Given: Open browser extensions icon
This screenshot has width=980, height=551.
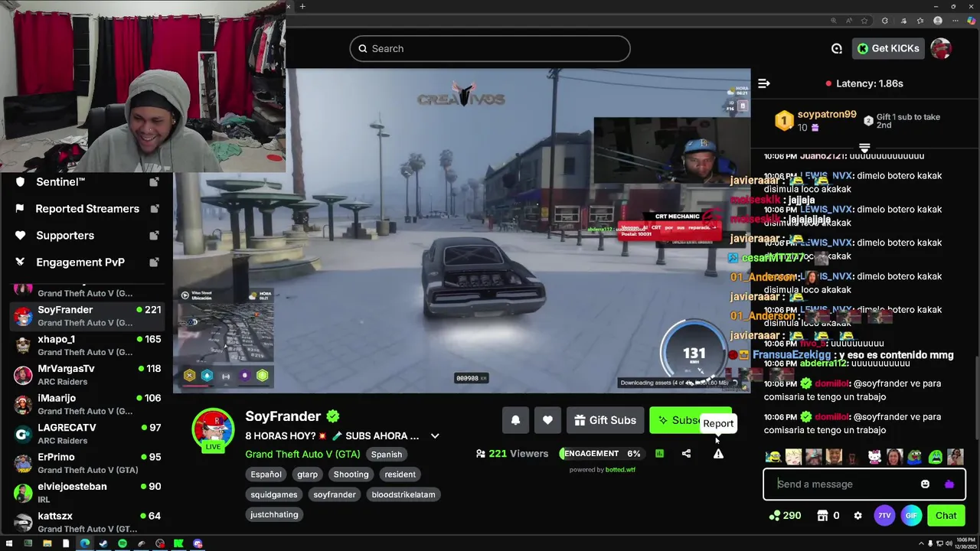Looking at the screenshot, I should tap(885, 21).
